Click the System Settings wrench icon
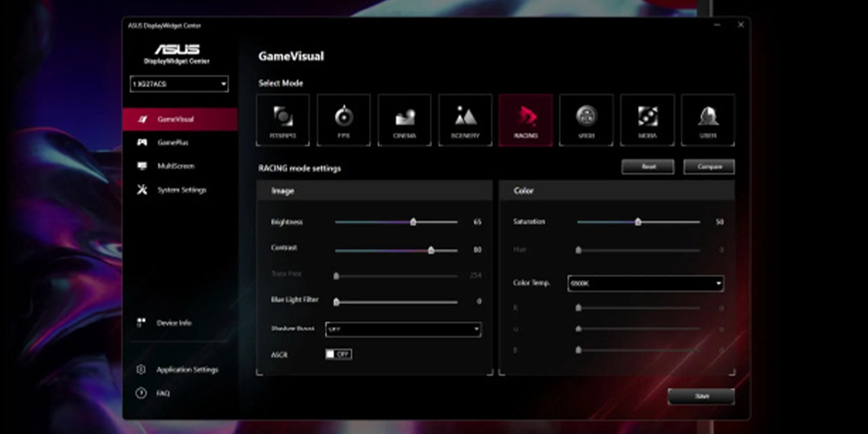 click(x=141, y=189)
